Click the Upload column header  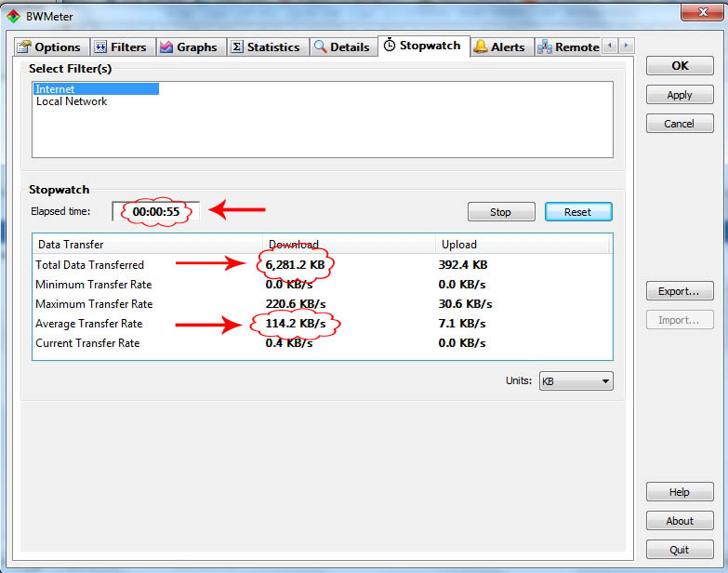(523, 245)
